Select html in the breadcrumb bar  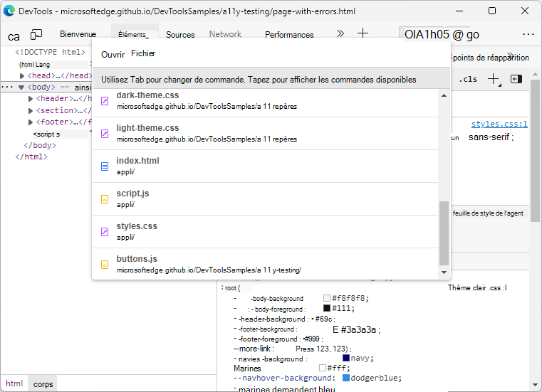14,383
